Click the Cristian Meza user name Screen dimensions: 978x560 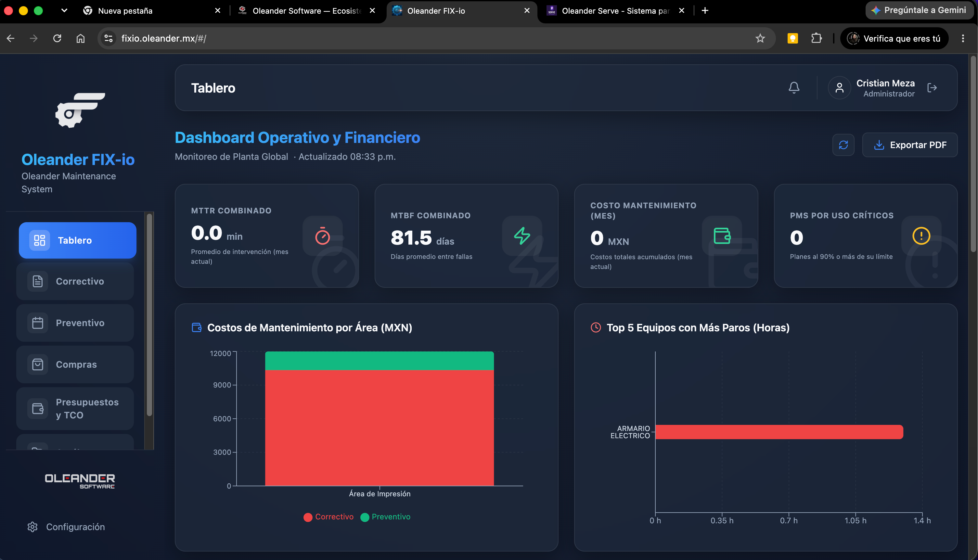pyautogui.click(x=885, y=83)
